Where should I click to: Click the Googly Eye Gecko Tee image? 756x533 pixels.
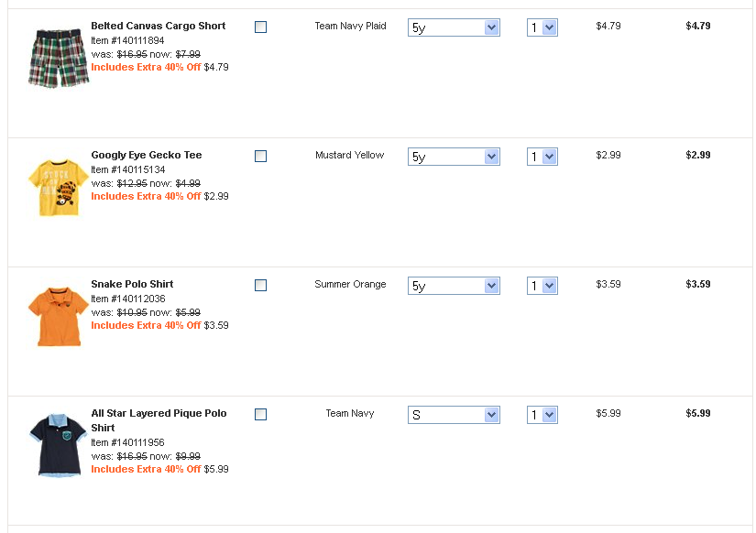pos(58,188)
